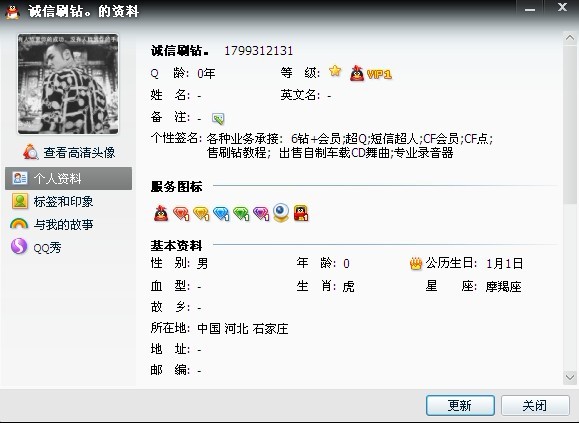
Task: Click the red framed penguin service icon
Action: 301,213
